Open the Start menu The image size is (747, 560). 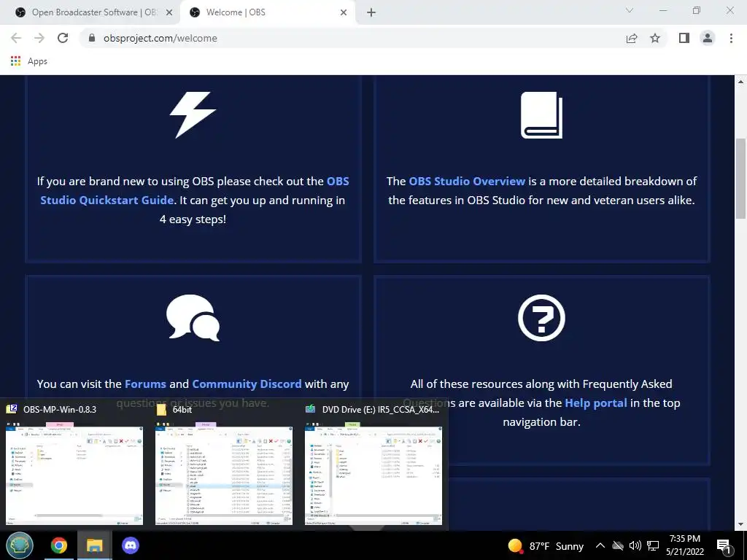[20, 545]
